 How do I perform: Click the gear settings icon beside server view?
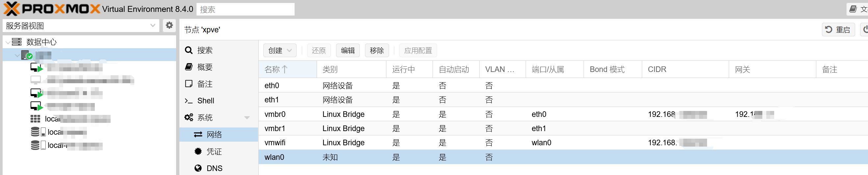coord(169,25)
